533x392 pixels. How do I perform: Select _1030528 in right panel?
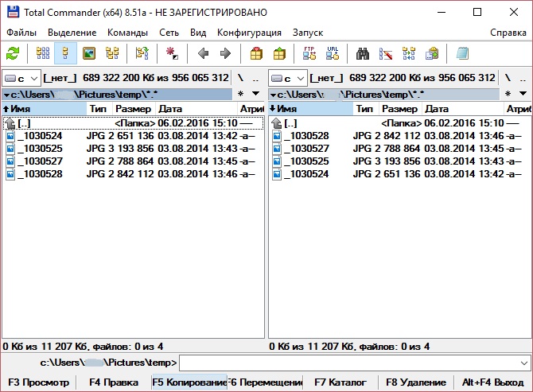click(399, 136)
